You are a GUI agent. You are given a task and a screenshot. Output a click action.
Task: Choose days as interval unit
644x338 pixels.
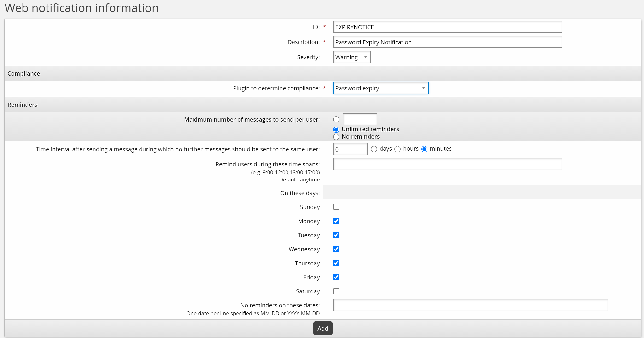pyautogui.click(x=374, y=149)
